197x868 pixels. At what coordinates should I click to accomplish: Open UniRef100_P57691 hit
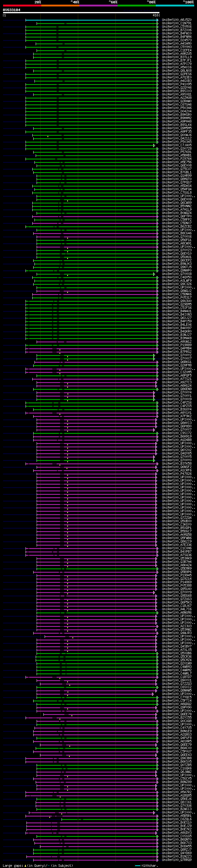point(177,152)
